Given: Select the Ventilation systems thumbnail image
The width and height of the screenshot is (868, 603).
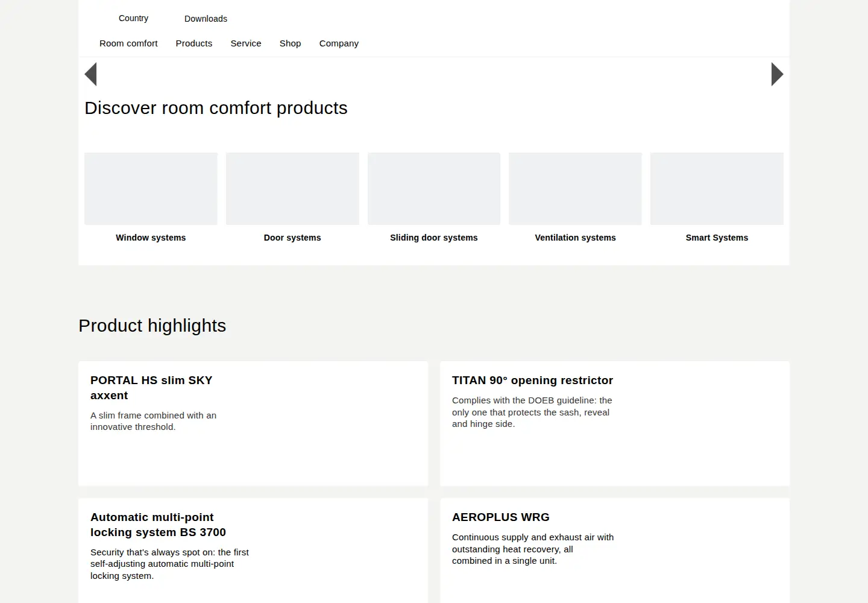Looking at the screenshot, I should [575, 189].
